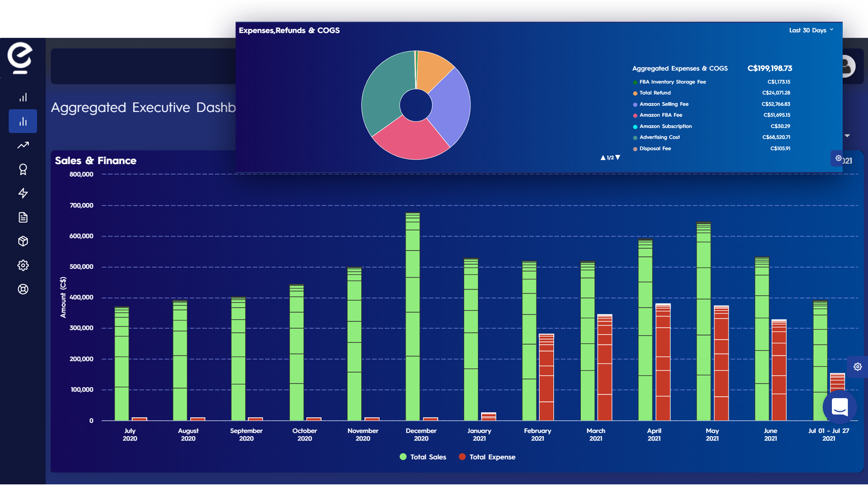Open the chat support bubble at bottom right
The image size is (868, 488).
tap(840, 407)
